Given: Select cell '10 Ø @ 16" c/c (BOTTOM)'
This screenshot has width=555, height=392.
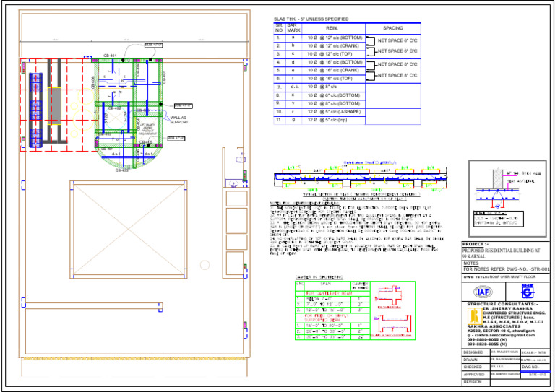Looking at the screenshot, I should [333, 62].
